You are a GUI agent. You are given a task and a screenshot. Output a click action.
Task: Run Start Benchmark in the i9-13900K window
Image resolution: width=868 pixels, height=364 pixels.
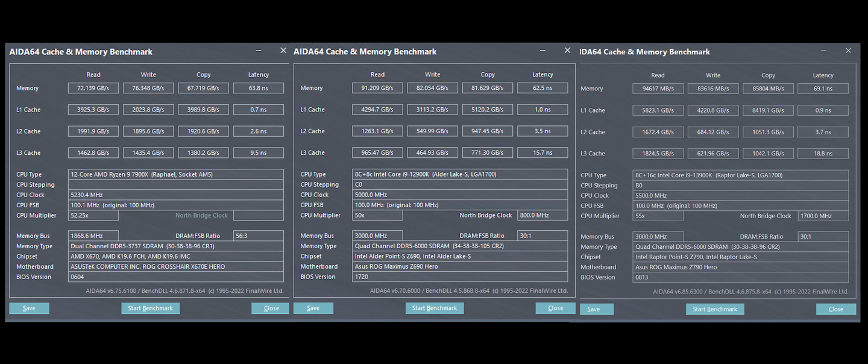coord(715,309)
